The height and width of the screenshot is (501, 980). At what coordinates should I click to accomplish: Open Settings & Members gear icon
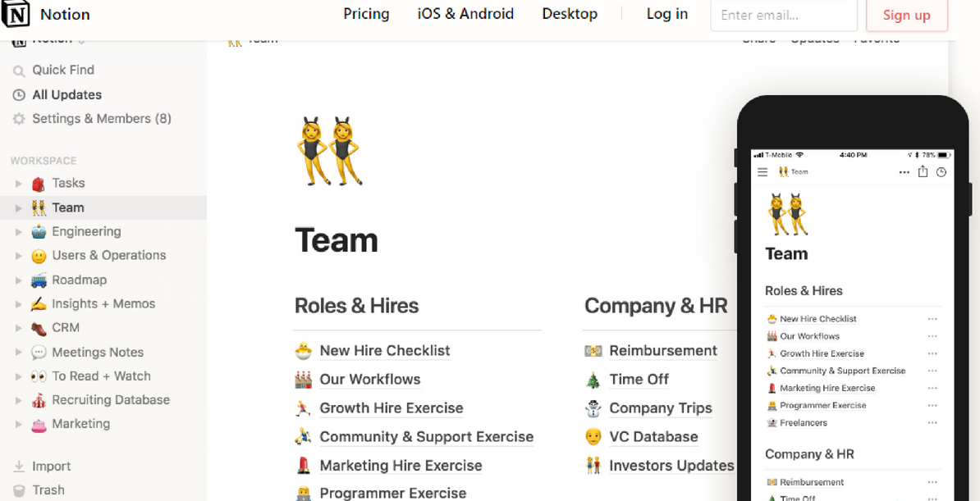click(x=20, y=119)
